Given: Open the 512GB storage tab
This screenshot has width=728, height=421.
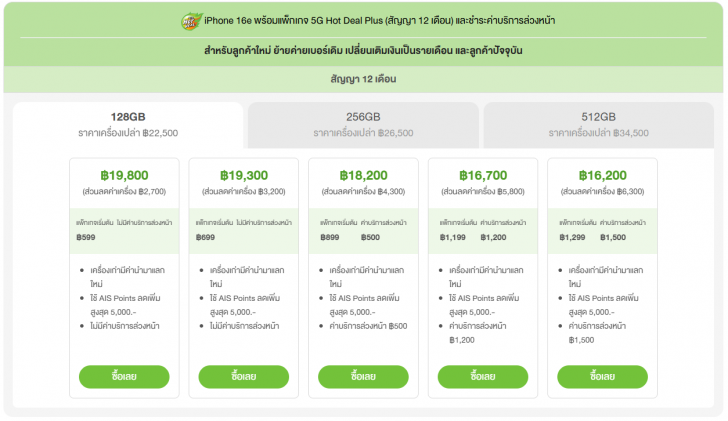Looking at the screenshot, I should (x=598, y=123).
